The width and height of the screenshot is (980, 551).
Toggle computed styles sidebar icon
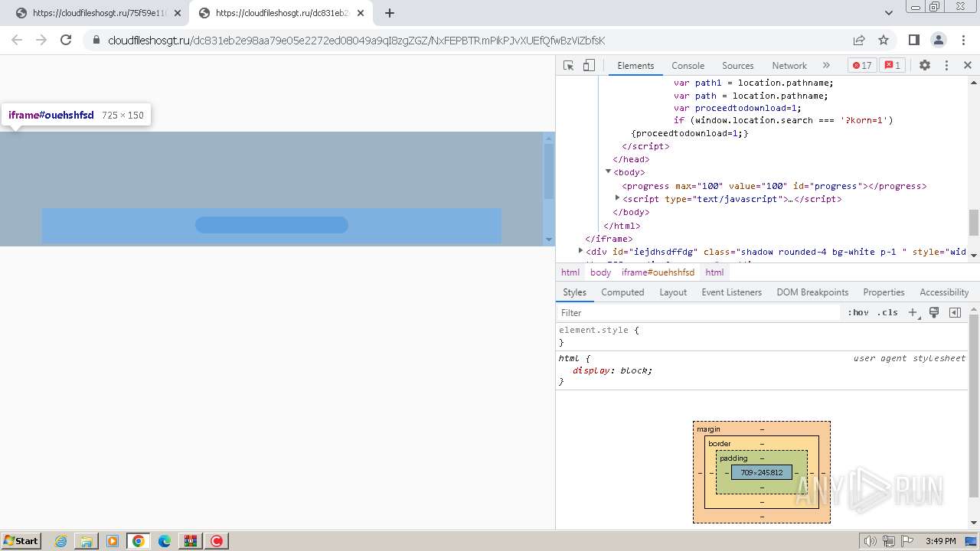click(955, 312)
